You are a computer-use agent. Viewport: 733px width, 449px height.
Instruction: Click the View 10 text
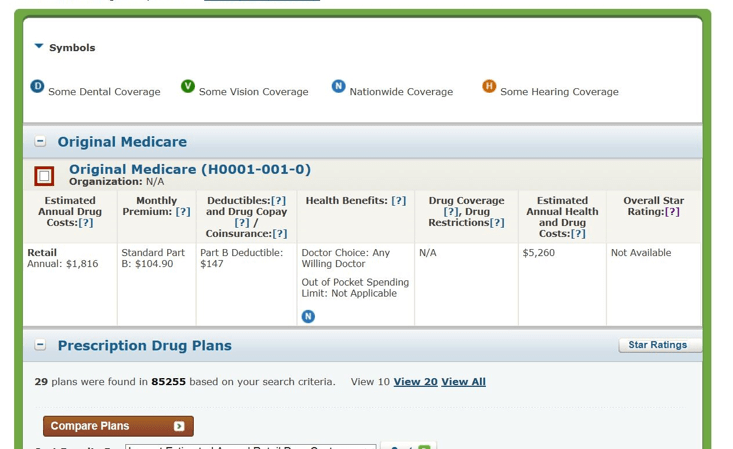click(x=370, y=382)
